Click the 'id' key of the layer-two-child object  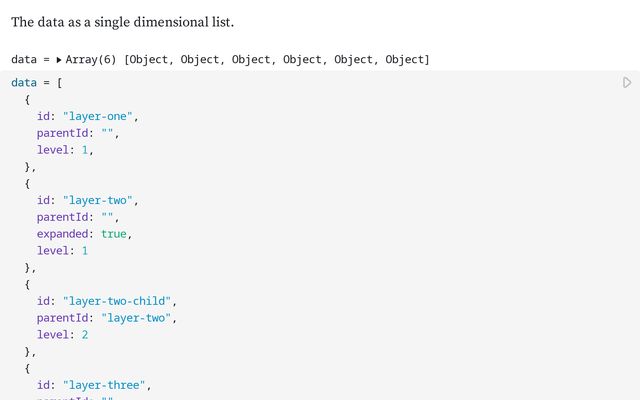coord(44,301)
